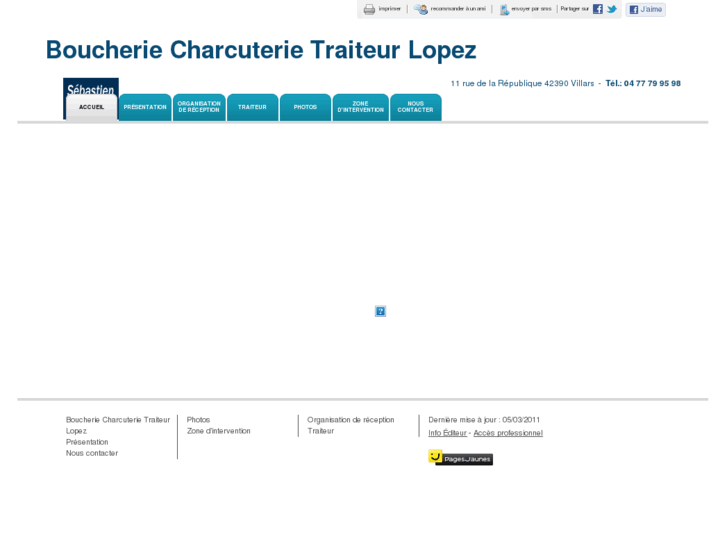
Task: Share the page on Facebook icon
Action: point(598,9)
